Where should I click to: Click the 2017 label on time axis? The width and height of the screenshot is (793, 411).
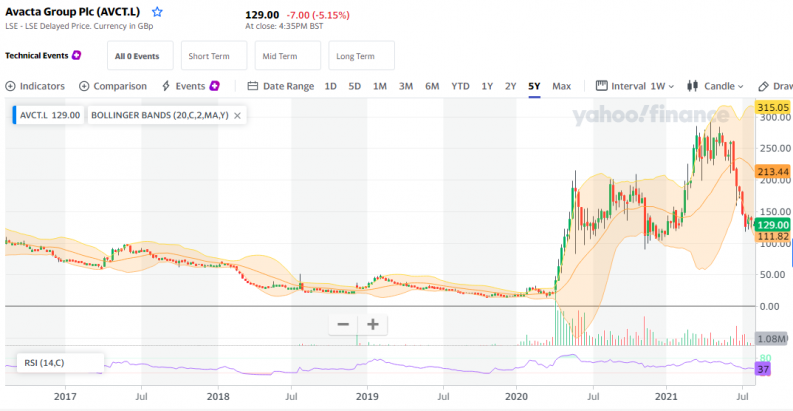pyautogui.click(x=65, y=396)
